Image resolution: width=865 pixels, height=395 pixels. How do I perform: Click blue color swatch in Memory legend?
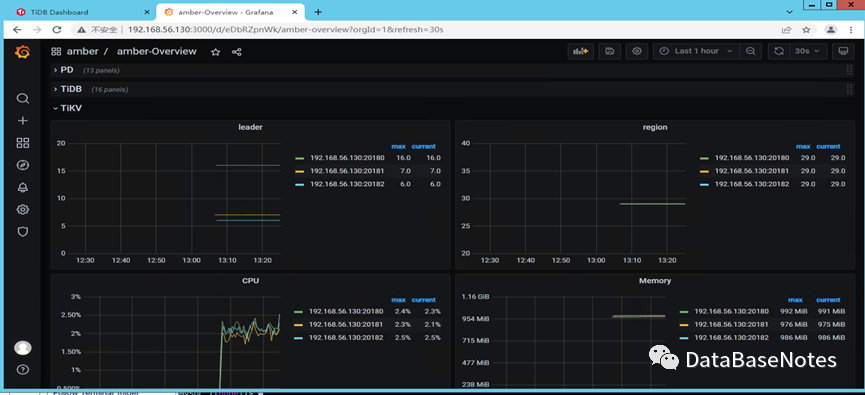point(684,338)
